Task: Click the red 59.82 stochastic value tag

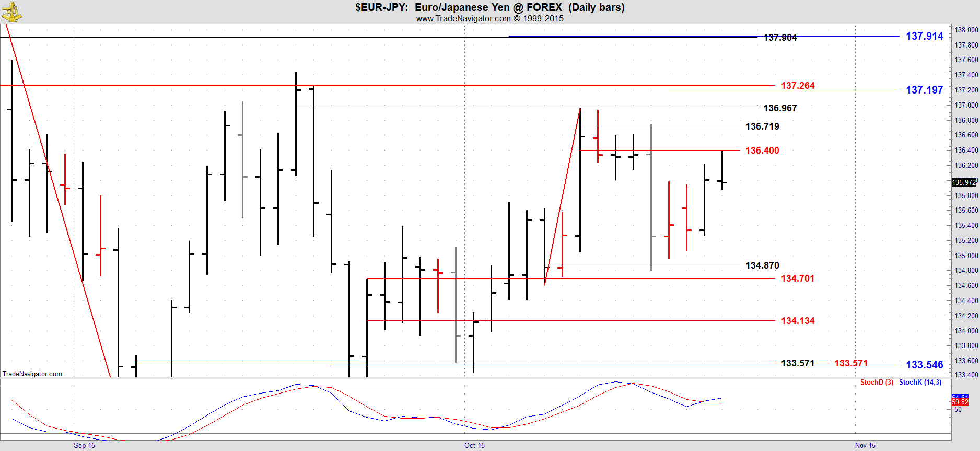Action: point(960,402)
